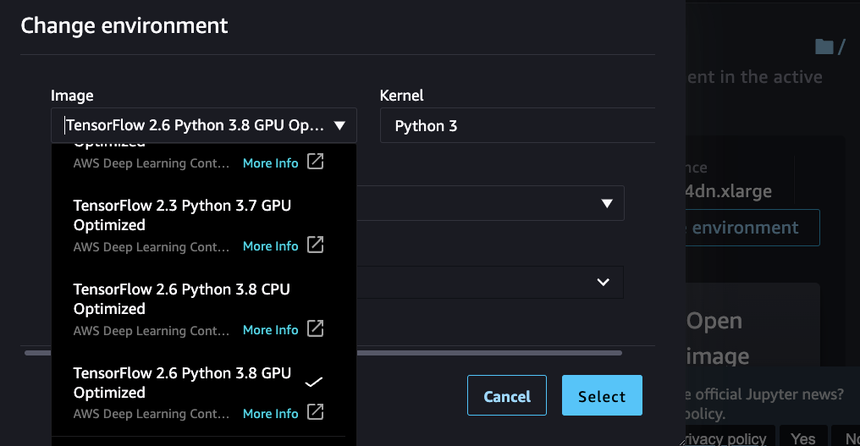Open external link icon for TensorFlow 2.6 CPU
860x446 pixels.
(x=315, y=329)
